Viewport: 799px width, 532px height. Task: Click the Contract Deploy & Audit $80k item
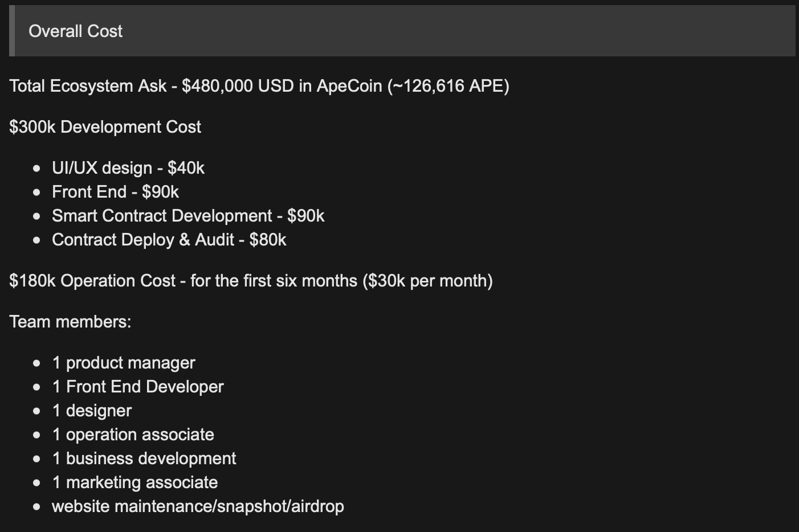169,240
